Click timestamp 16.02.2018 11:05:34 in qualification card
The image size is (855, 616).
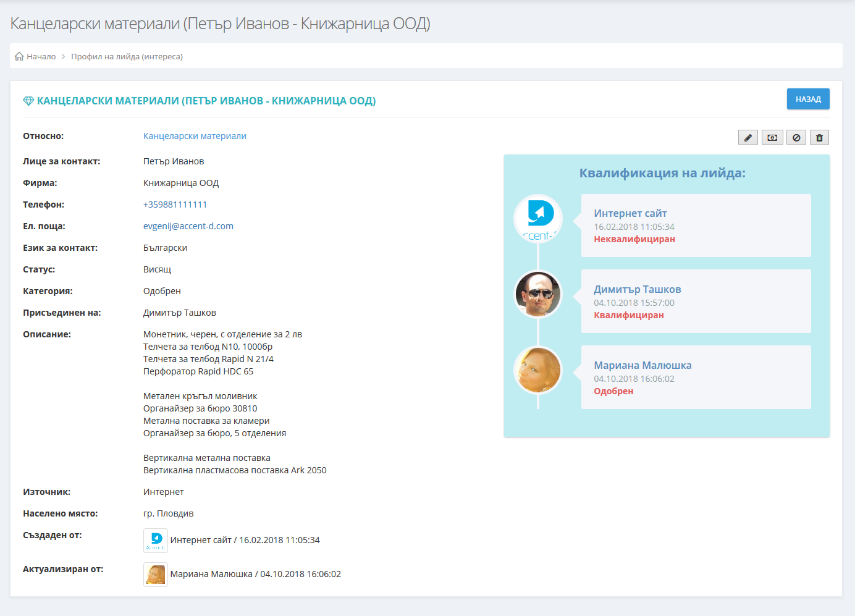pyautogui.click(x=634, y=227)
